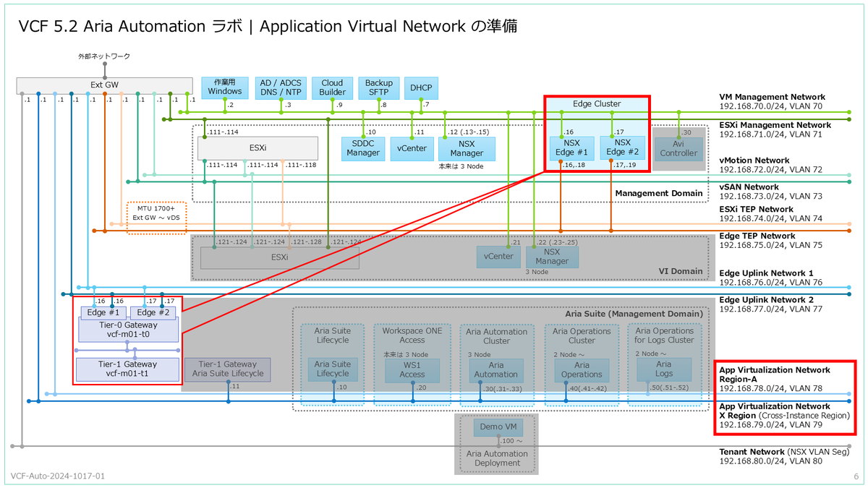Click the Aria Automation Cluster heading
The height and width of the screenshot is (488, 868).
(495, 336)
